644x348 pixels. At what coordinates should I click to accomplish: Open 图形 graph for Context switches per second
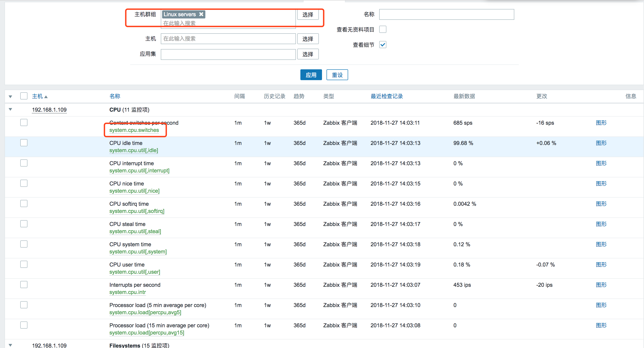point(601,123)
